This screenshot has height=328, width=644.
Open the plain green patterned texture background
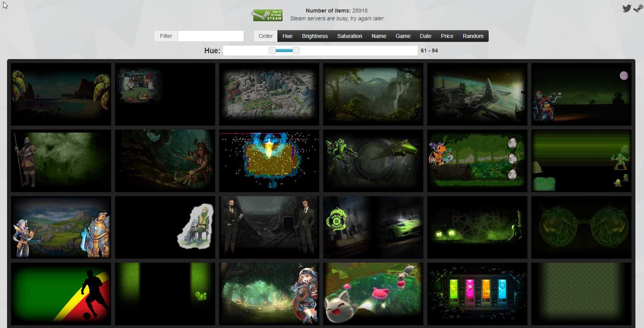pyautogui.click(x=581, y=294)
